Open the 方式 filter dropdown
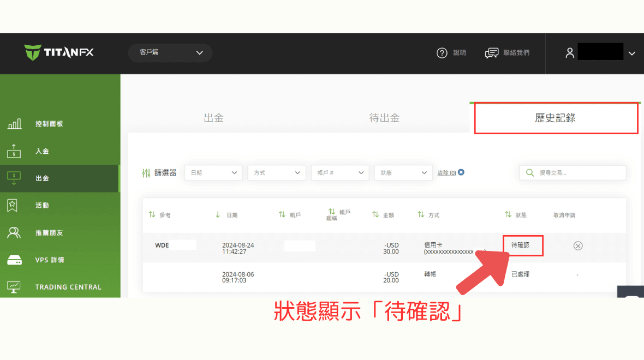The height and width of the screenshot is (360, 644). point(277,173)
